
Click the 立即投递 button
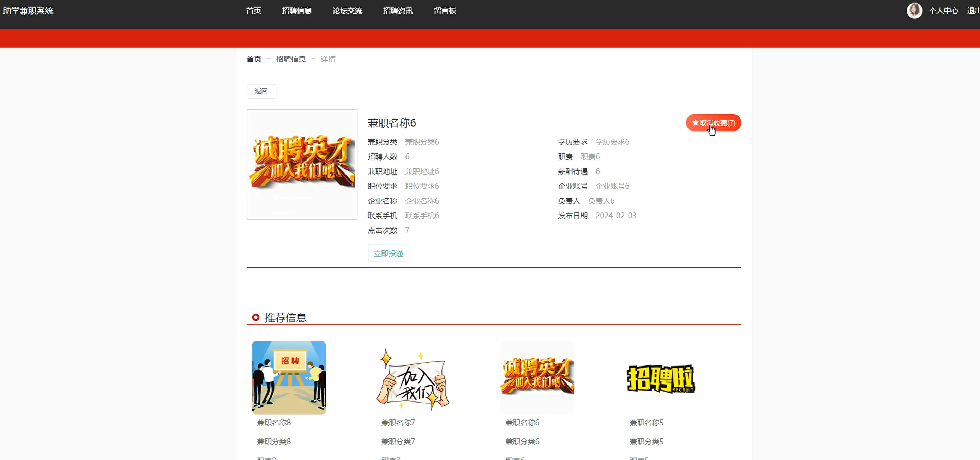389,253
